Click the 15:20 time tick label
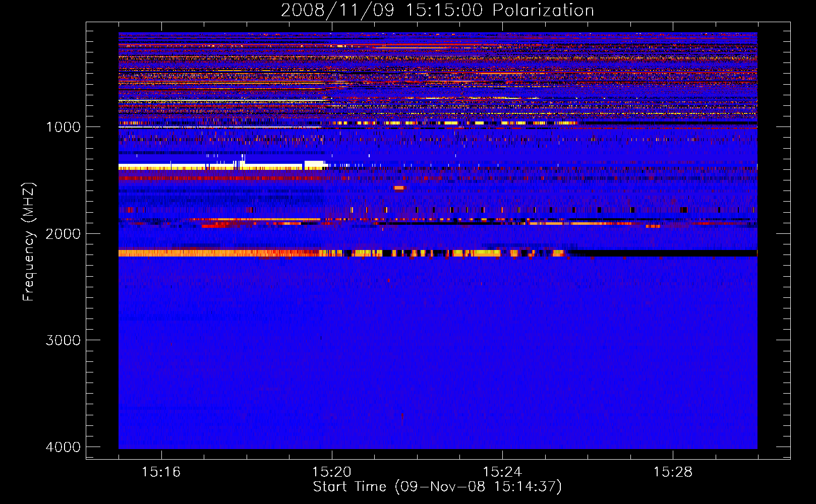 (332, 472)
